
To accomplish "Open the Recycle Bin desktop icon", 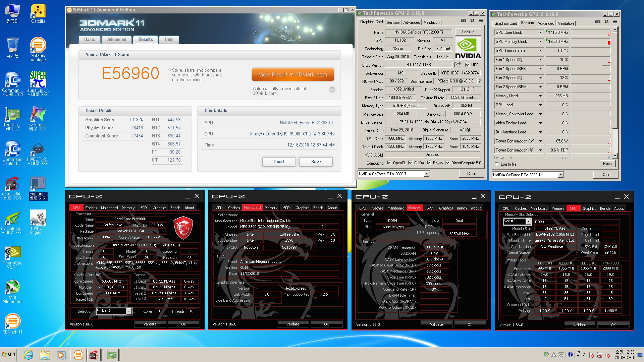I will (12, 48).
